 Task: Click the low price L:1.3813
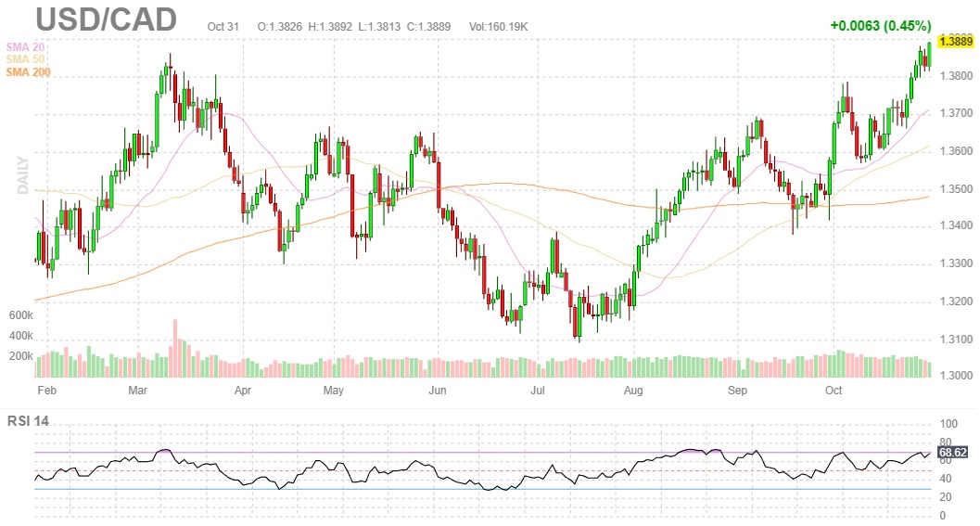[x=379, y=27]
